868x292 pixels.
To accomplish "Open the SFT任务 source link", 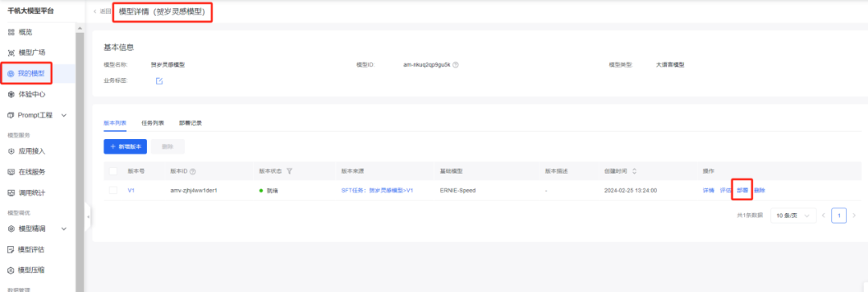I will tap(378, 190).
